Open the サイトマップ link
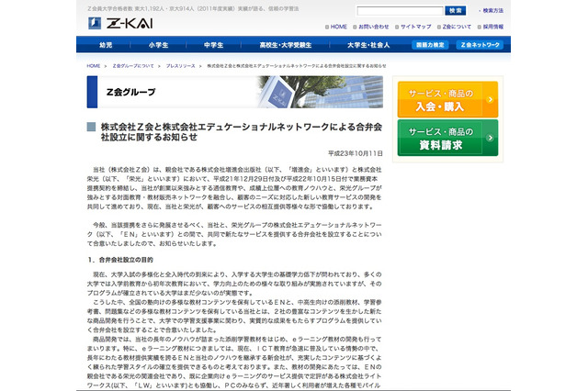The image size is (588, 391). pos(415,27)
